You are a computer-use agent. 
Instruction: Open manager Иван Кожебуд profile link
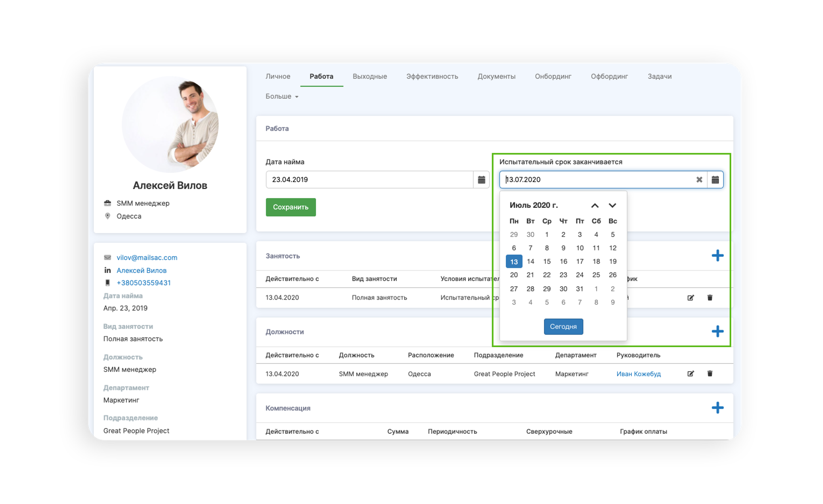click(x=638, y=374)
